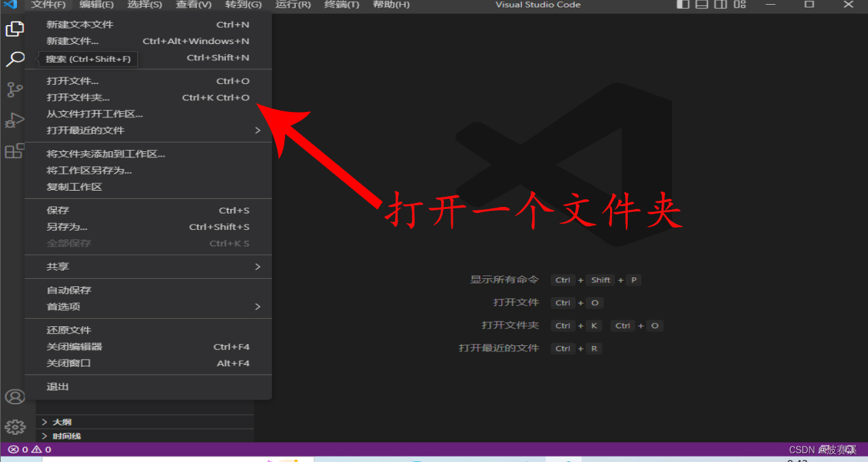The image size is (868, 462).
Task: Choose 将文件夹添加到工作区... entry
Action: click(148, 154)
